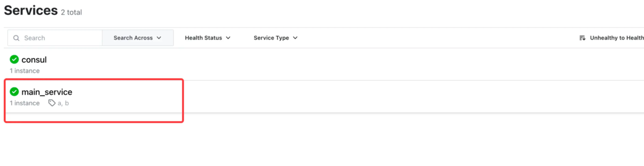
Task: Click the Health Status chevron arrow
Action: point(228,38)
